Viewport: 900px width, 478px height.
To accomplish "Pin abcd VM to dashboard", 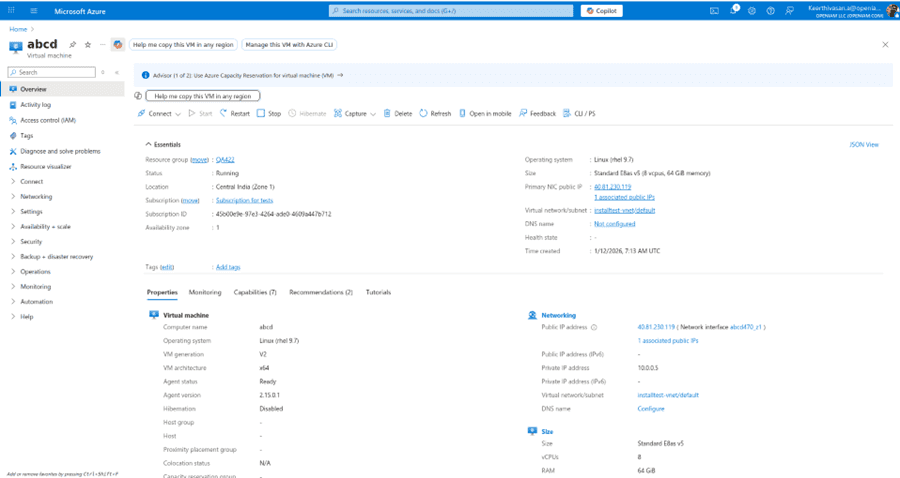I will click(x=73, y=44).
